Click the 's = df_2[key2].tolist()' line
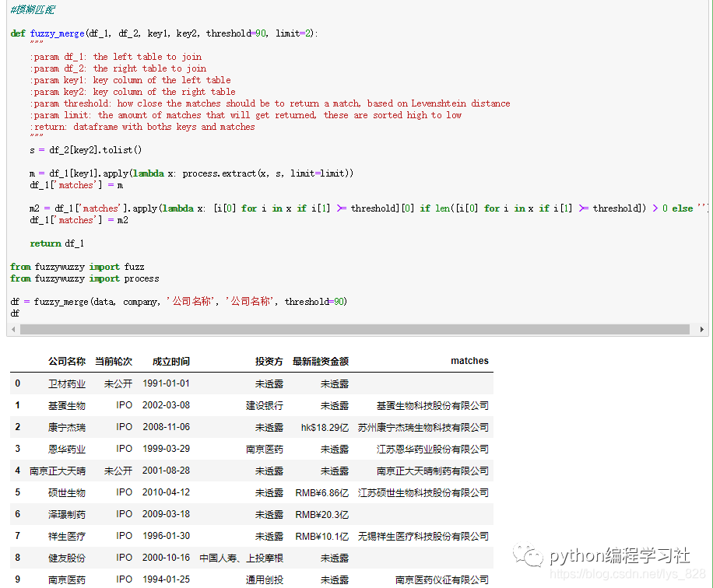The image size is (713, 588). pyautogui.click(x=86, y=150)
